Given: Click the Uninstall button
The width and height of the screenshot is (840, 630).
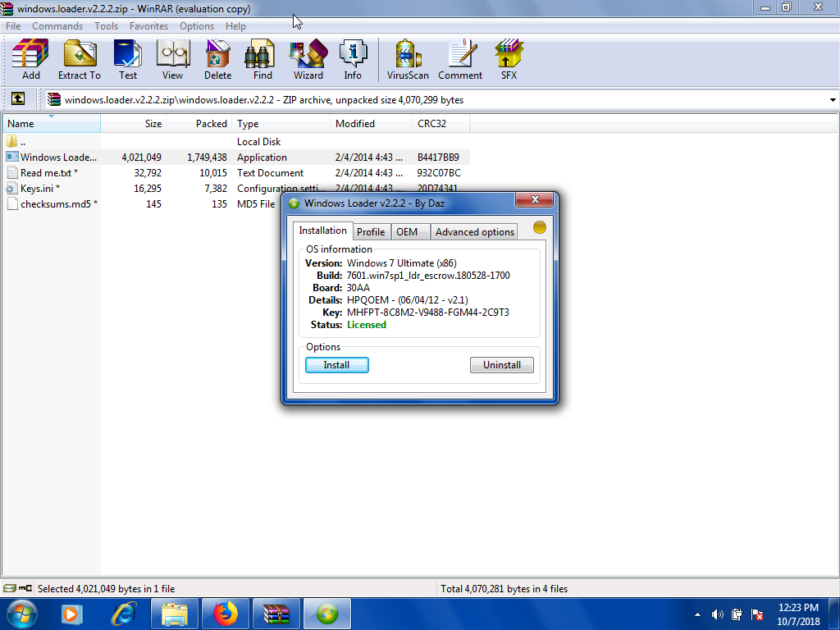Looking at the screenshot, I should click(501, 365).
